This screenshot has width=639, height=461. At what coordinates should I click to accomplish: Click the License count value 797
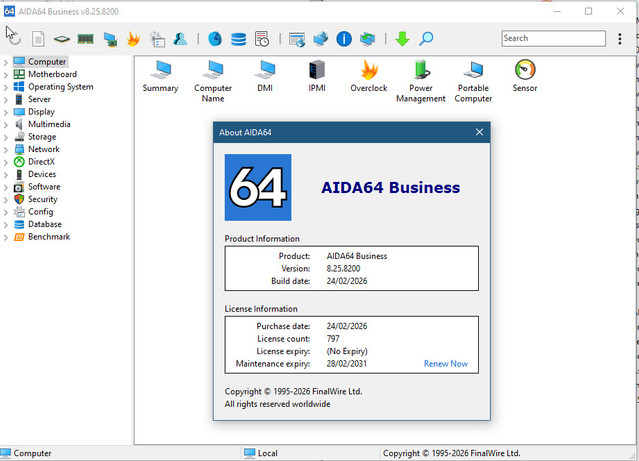(333, 339)
